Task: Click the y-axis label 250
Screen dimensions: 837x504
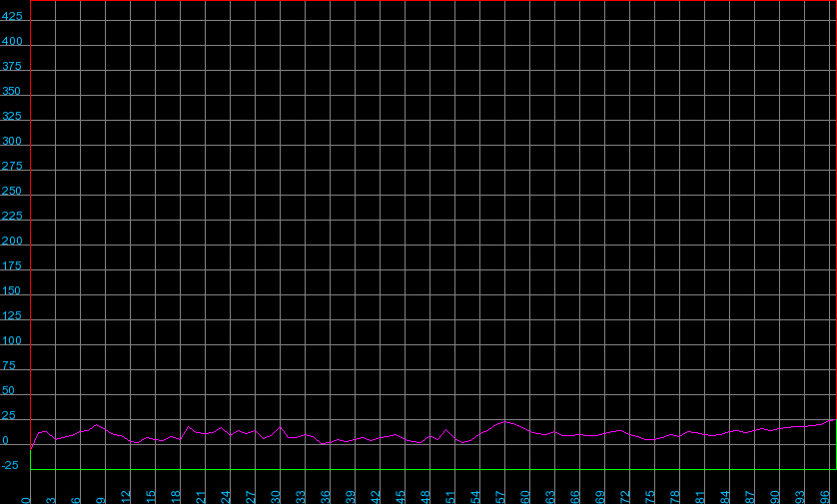Action: (x=12, y=191)
